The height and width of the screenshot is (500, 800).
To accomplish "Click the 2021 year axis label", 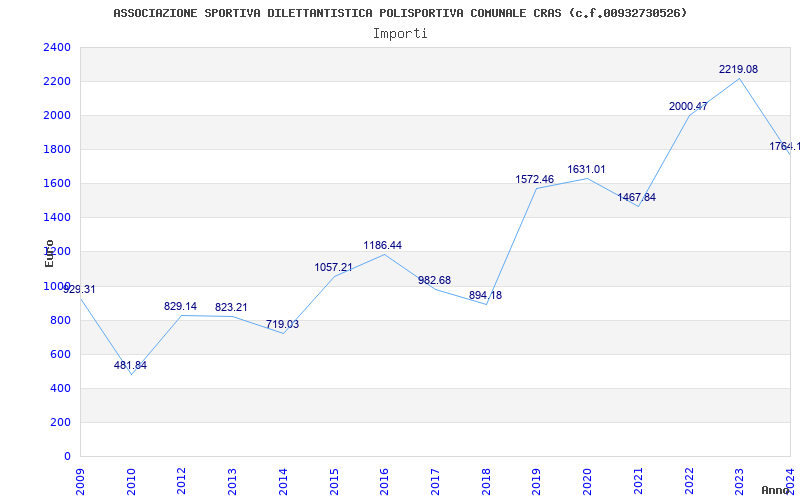I will 638,481.
